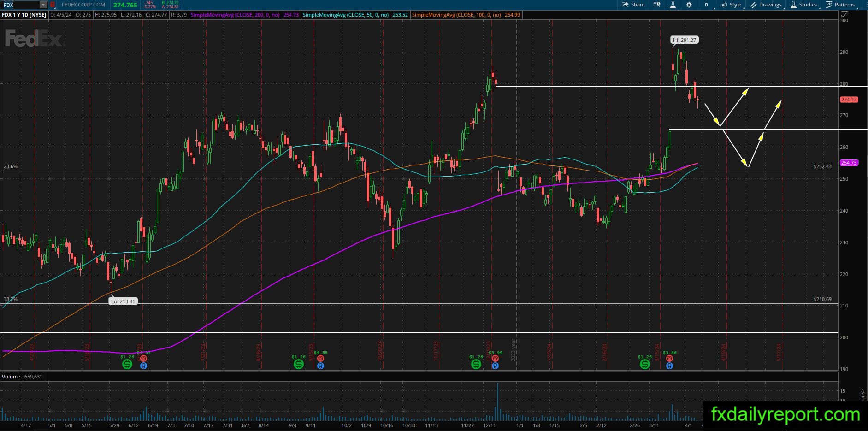Click the red earnings phone icon under $4.55
The image size is (868, 431).
pyautogui.click(x=321, y=358)
